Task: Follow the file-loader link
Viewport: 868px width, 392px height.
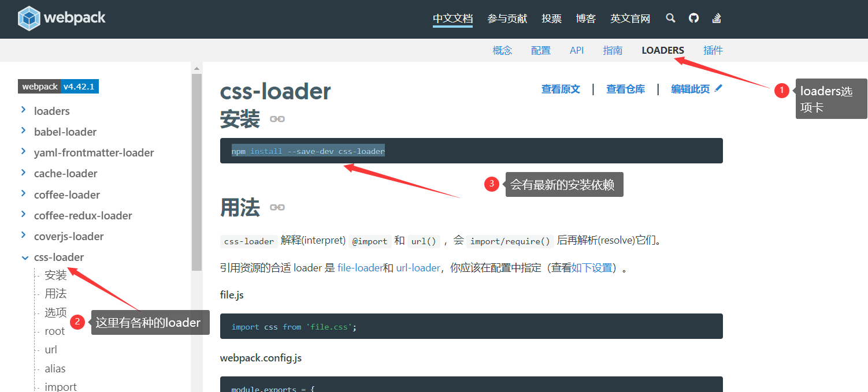Action: point(360,268)
